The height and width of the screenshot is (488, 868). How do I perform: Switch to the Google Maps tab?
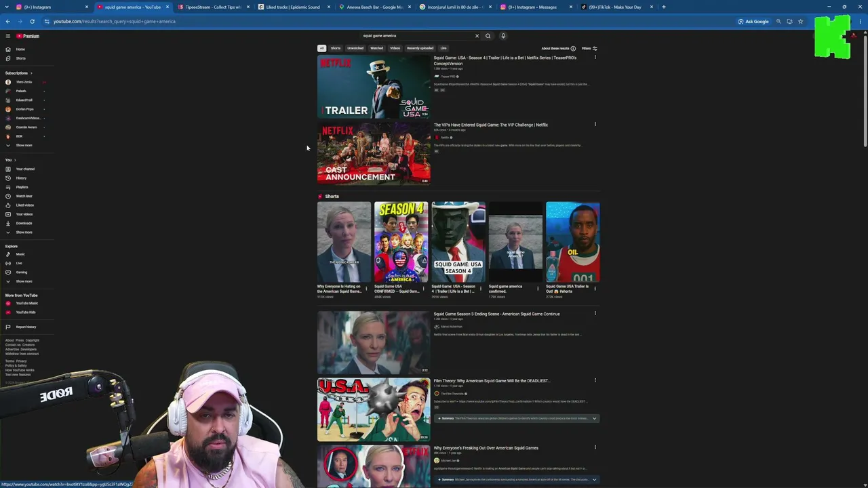374,7
